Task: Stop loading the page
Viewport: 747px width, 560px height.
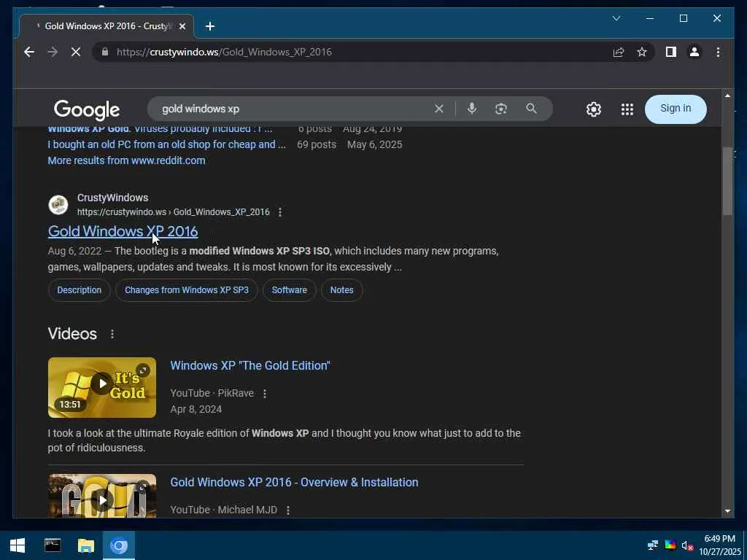Action: [76, 52]
